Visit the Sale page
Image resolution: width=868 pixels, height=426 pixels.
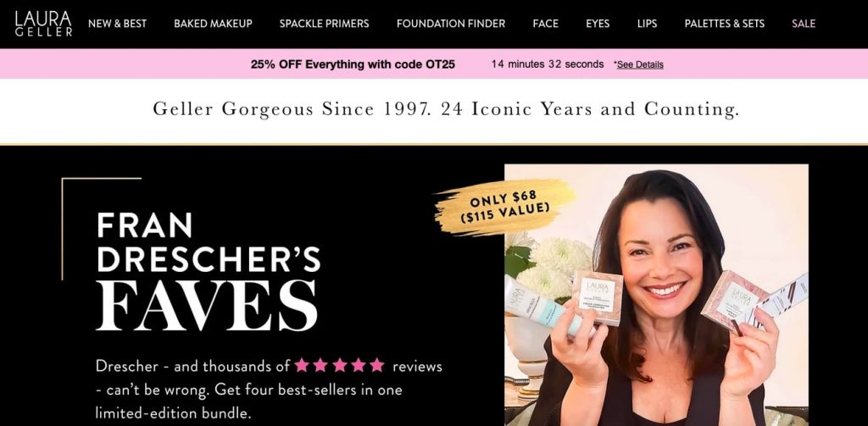pos(804,24)
